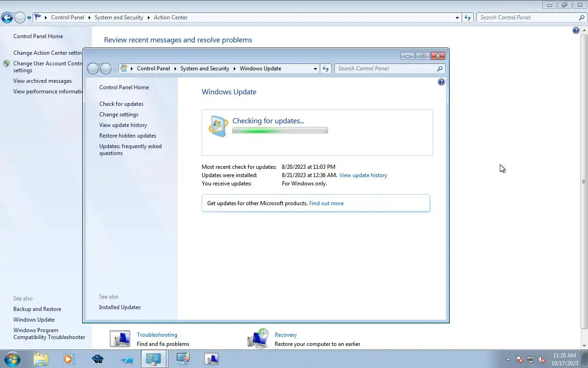Open Windows Explorer from the taskbar
This screenshot has height=368, width=588.
click(x=40, y=359)
